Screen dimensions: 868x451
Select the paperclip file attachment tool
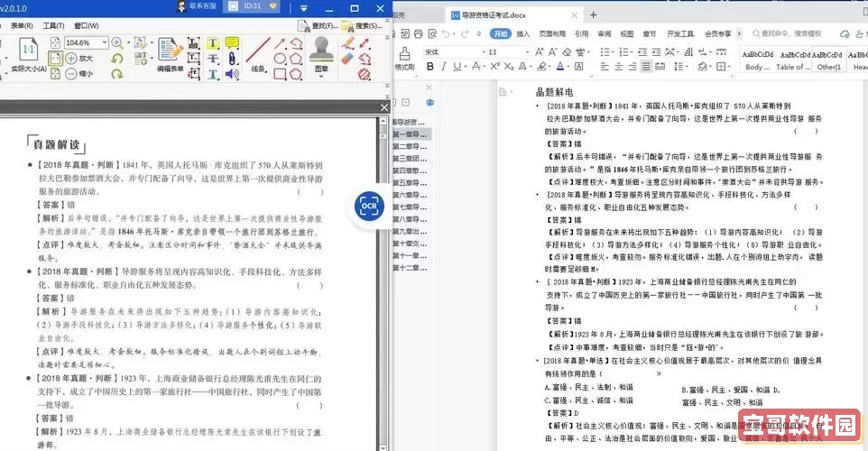[x=233, y=59]
